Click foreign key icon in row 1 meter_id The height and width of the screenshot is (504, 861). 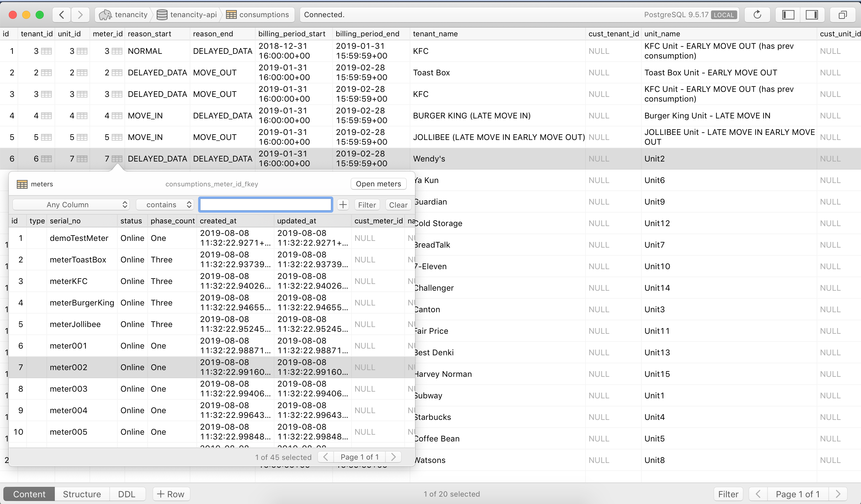(117, 51)
